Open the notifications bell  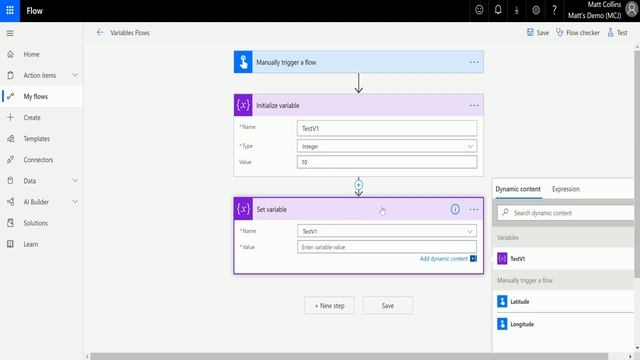(x=498, y=10)
